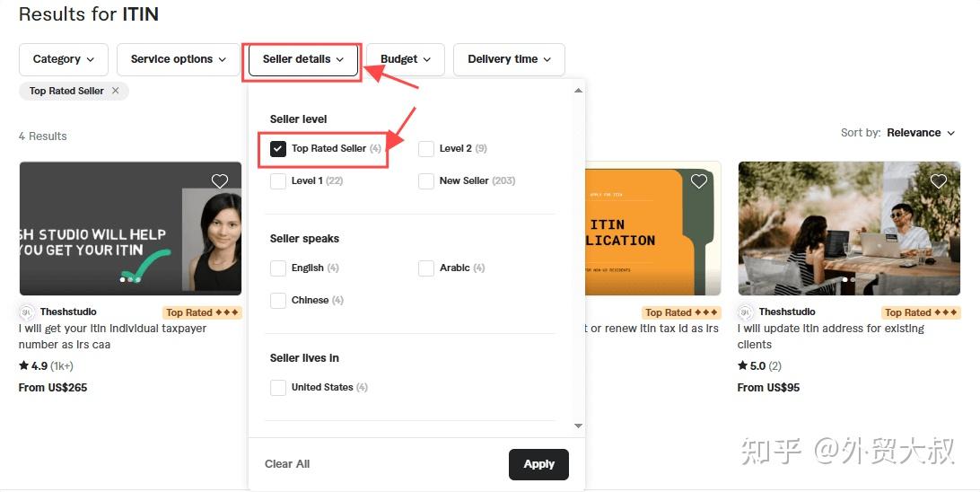Save the outdoor laptop gig via heart
Image resolution: width=980 pixels, height=492 pixels.
[939, 181]
